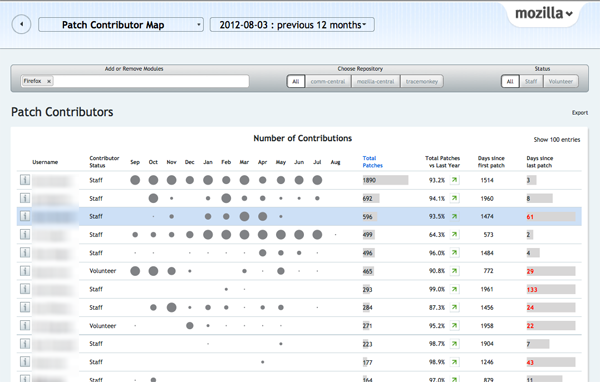Open Patch Contributor Map dropdown
Image resolution: width=600 pixels, height=382 pixels.
121,25
